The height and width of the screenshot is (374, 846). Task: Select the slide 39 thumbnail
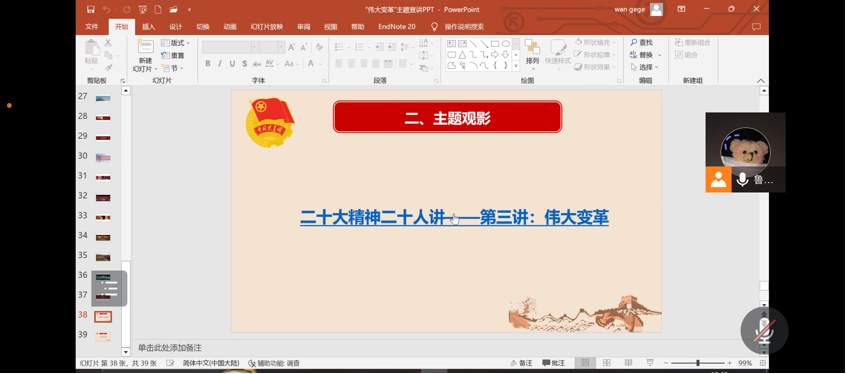pyautogui.click(x=103, y=336)
